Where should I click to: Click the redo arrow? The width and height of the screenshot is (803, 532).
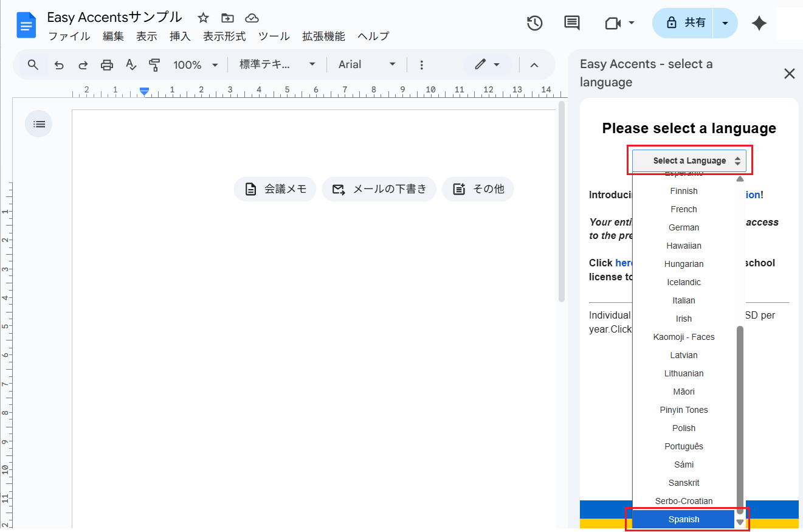[x=83, y=64]
